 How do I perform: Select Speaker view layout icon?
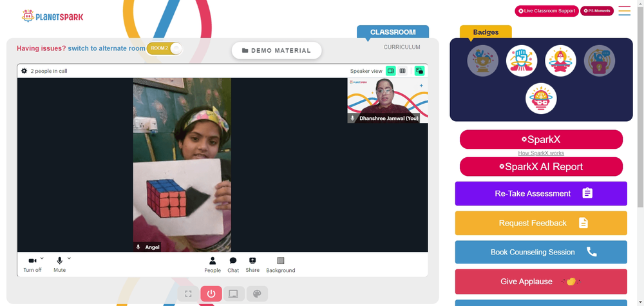point(391,71)
